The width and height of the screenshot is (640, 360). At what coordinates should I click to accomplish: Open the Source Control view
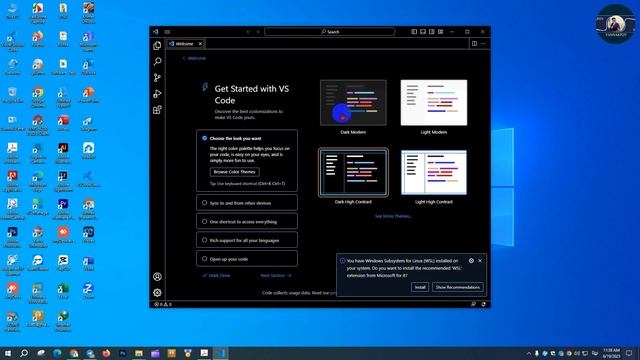157,78
